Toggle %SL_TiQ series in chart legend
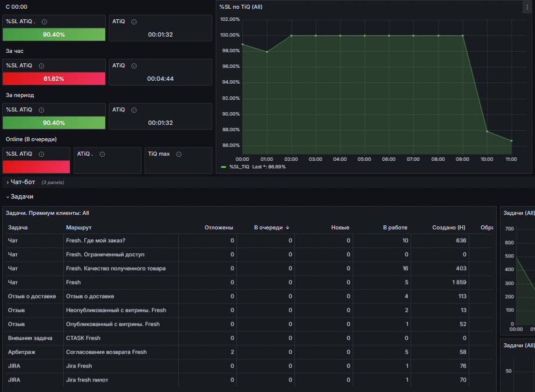 [x=239, y=167]
